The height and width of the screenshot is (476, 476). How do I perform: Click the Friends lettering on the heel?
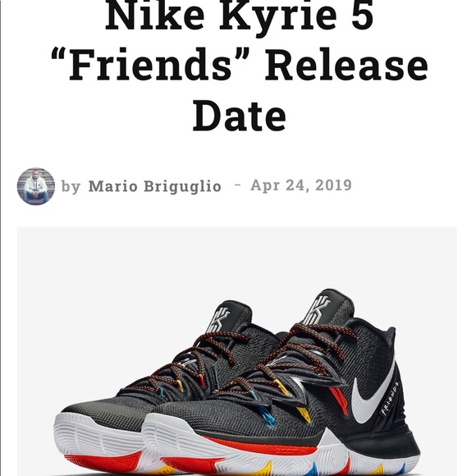[x=390, y=398]
